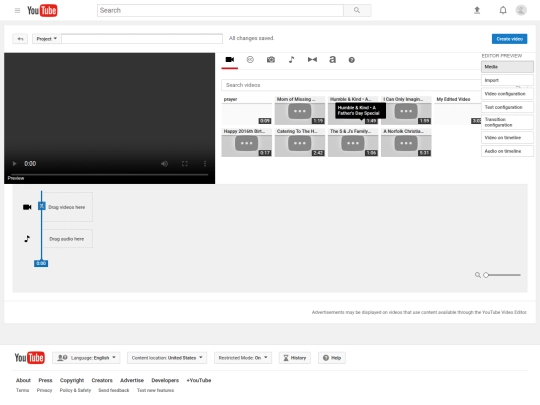Select the 'prayer' video thumbnail

pyautogui.click(x=247, y=110)
